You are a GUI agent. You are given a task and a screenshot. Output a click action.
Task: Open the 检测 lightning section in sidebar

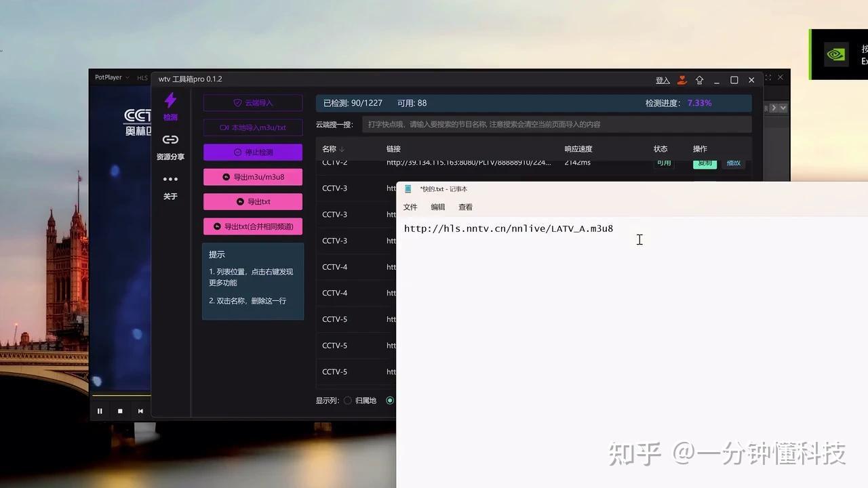point(170,106)
